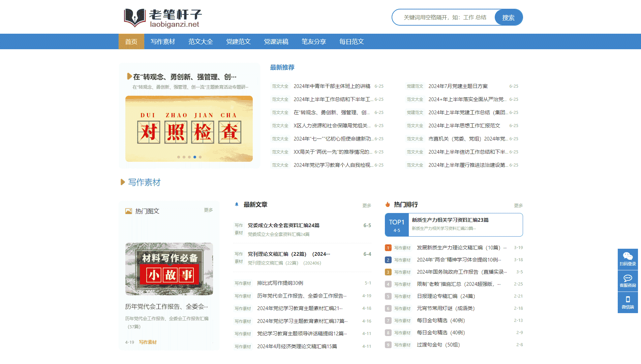Open 2024年7月党建主题日方案 article
This screenshot has width=641, height=364.
tap(458, 86)
